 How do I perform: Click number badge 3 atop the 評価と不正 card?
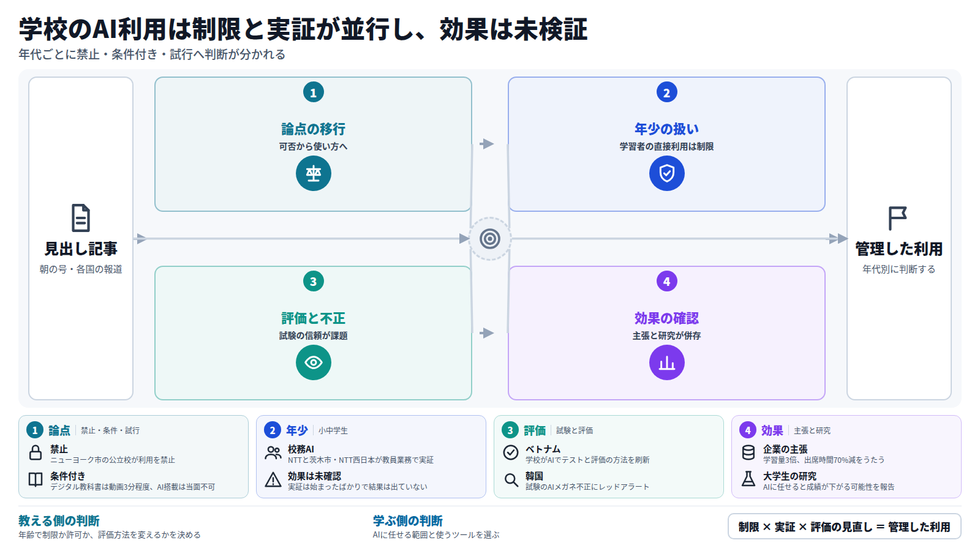coord(314,282)
